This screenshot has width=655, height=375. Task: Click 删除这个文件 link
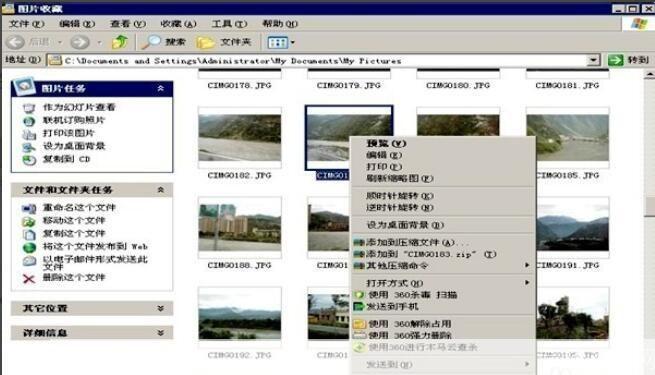pyautogui.click(x=74, y=277)
